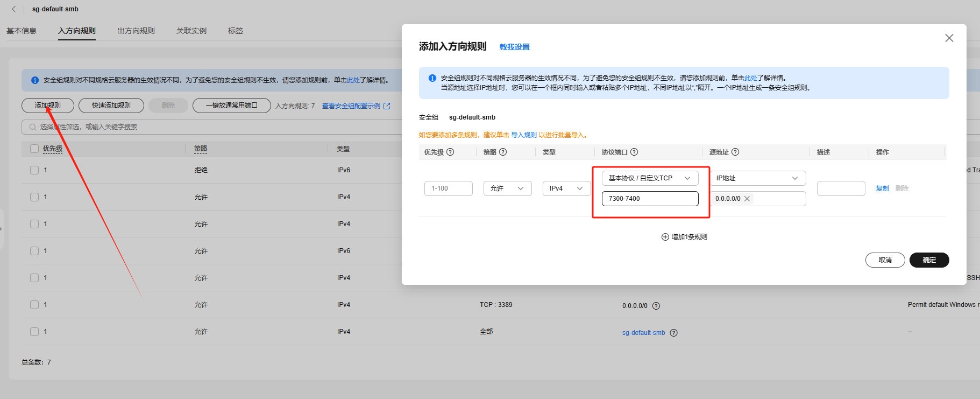Switch to the 入方向规则 tab
This screenshot has height=399, width=980.
pos(77,31)
